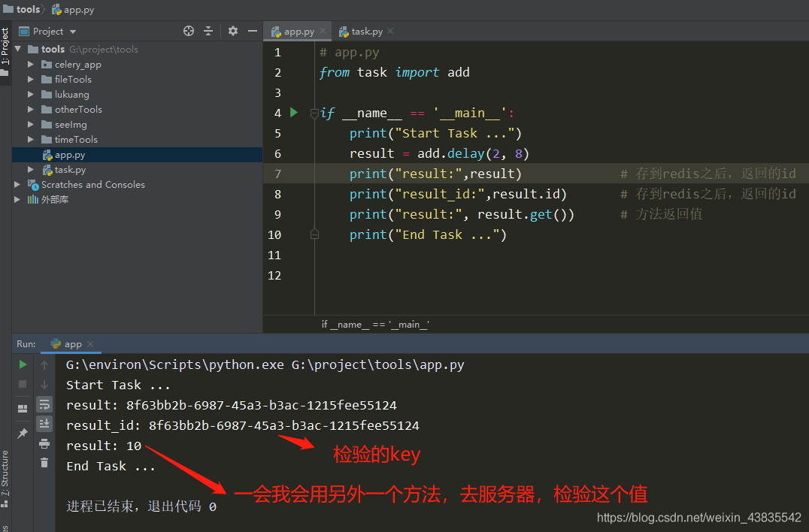809x532 pixels.
Task: Click the result_id output line in console
Action: pyautogui.click(x=243, y=426)
